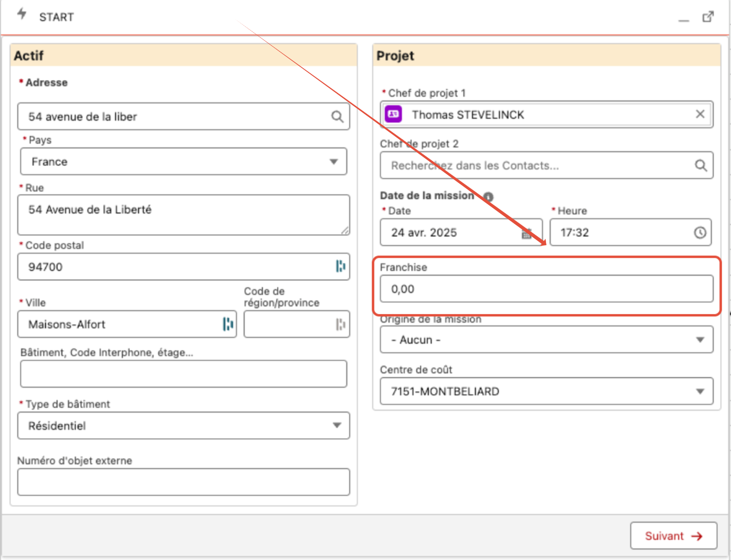Click the Ville field with Maisons-Alfort

point(127,324)
